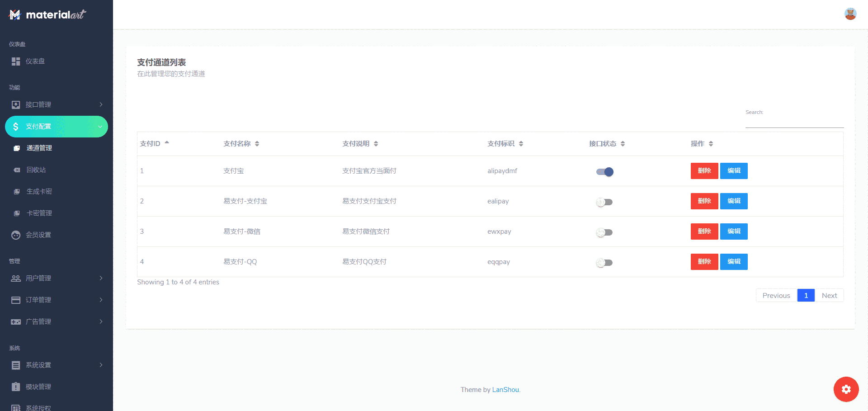Click the dashboard grid icon in sidebar

16,61
